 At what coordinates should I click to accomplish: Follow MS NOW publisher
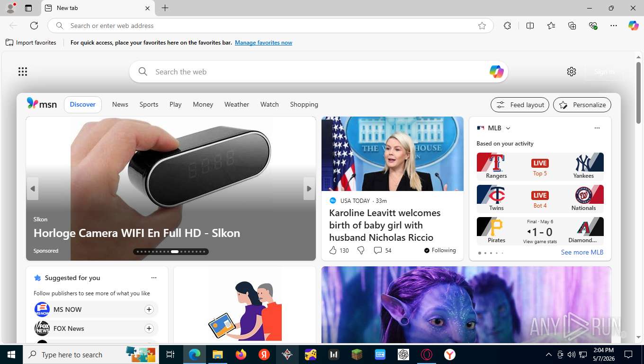coord(149,309)
